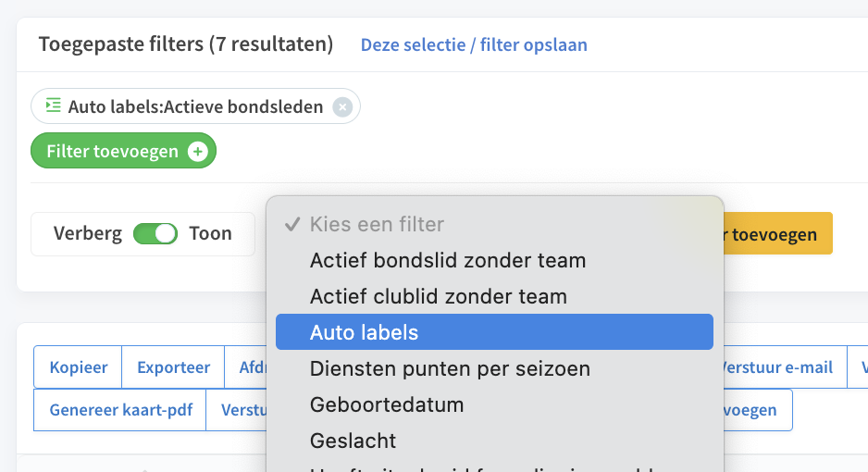868x472 pixels.
Task: Select Geslacht filter option
Action: click(494, 441)
